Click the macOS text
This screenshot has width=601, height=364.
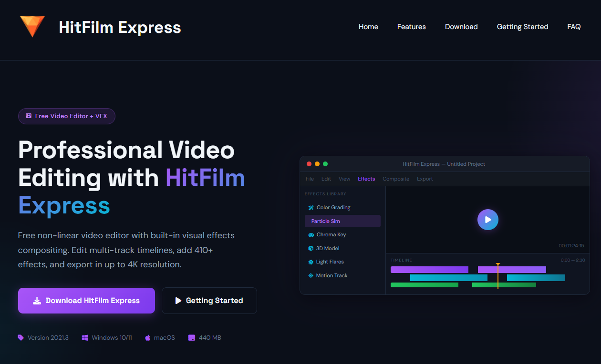pyautogui.click(x=165, y=337)
